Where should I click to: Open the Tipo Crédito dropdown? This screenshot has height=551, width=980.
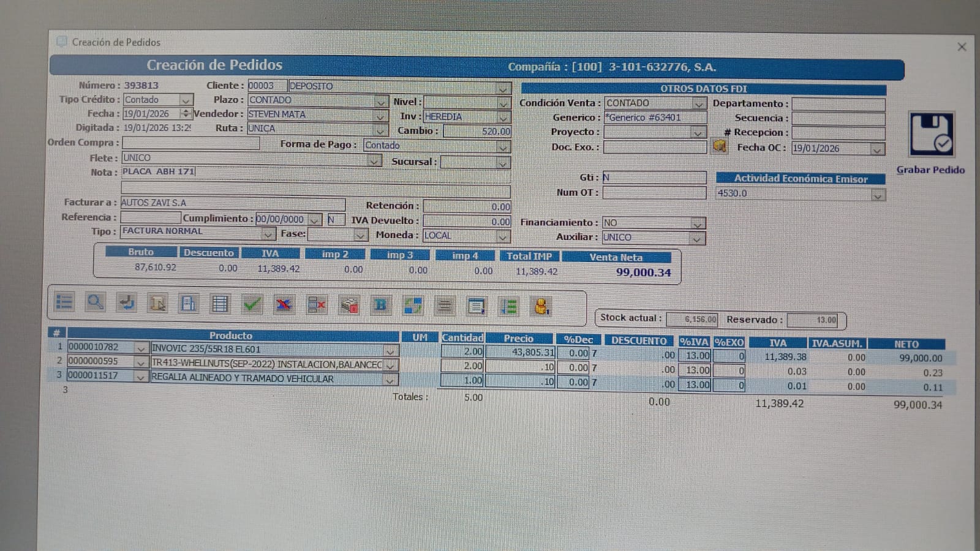click(186, 100)
